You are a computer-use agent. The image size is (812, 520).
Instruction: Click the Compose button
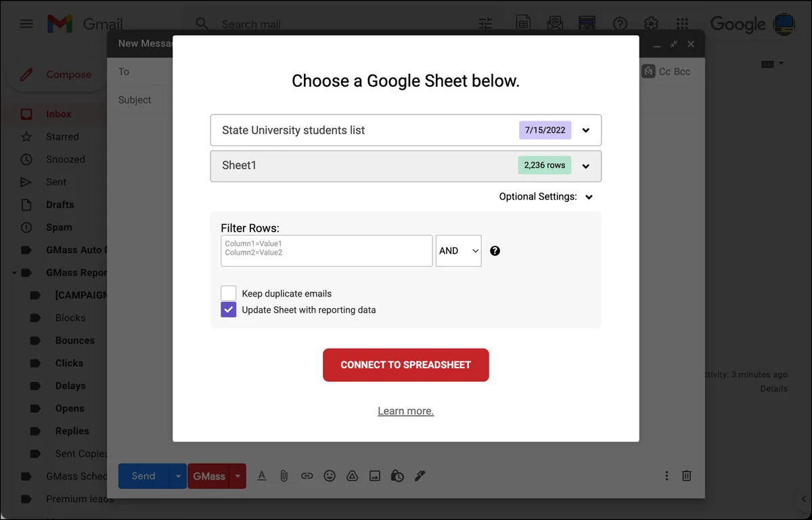coord(57,74)
